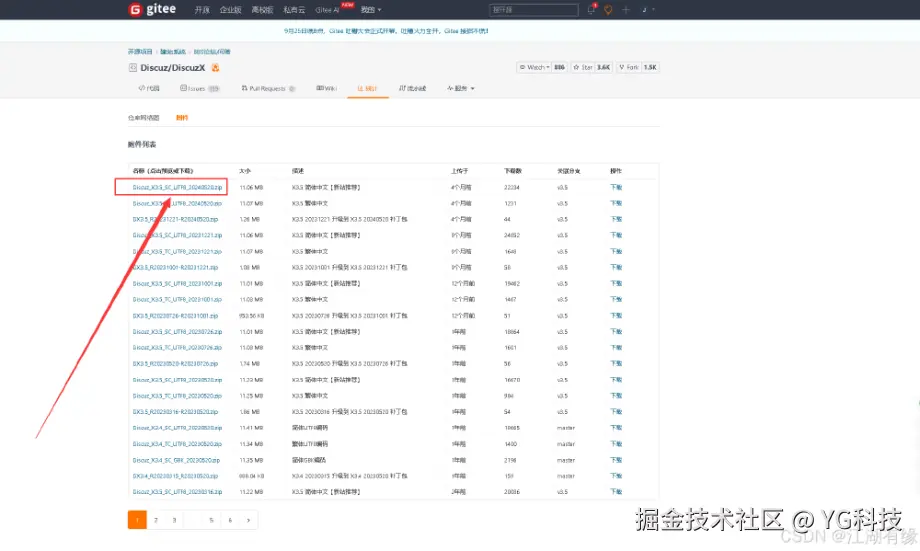Focus the header search box
Image resolution: width=920 pixels, height=551 pixels.
coord(534,10)
